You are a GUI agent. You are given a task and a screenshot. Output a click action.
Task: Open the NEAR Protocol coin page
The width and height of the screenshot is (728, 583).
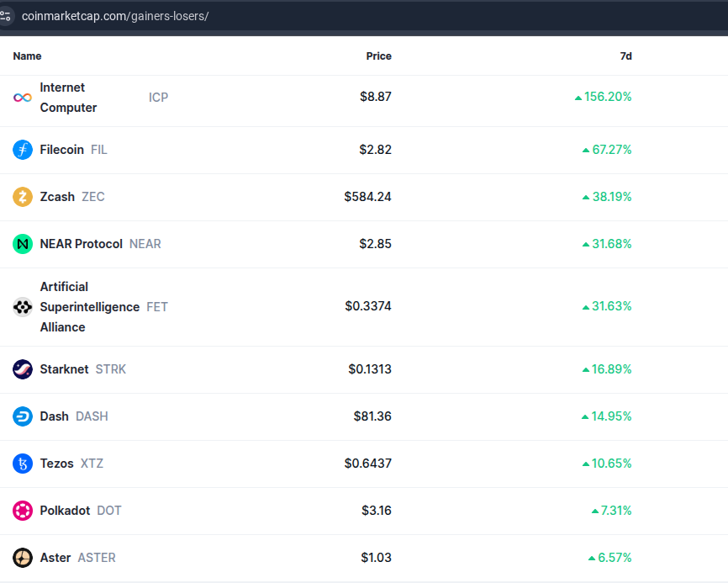pyautogui.click(x=82, y=244)
